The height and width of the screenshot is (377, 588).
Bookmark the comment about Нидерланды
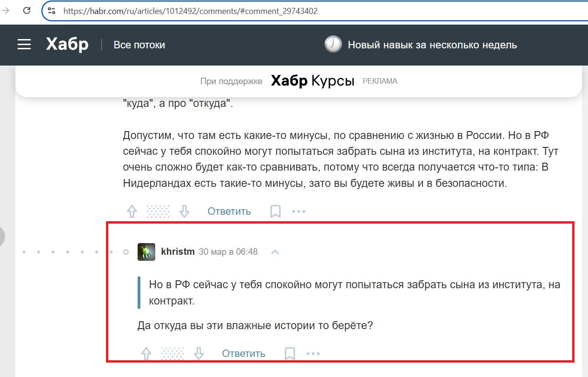pyautogui.click(x=276, y=212)
